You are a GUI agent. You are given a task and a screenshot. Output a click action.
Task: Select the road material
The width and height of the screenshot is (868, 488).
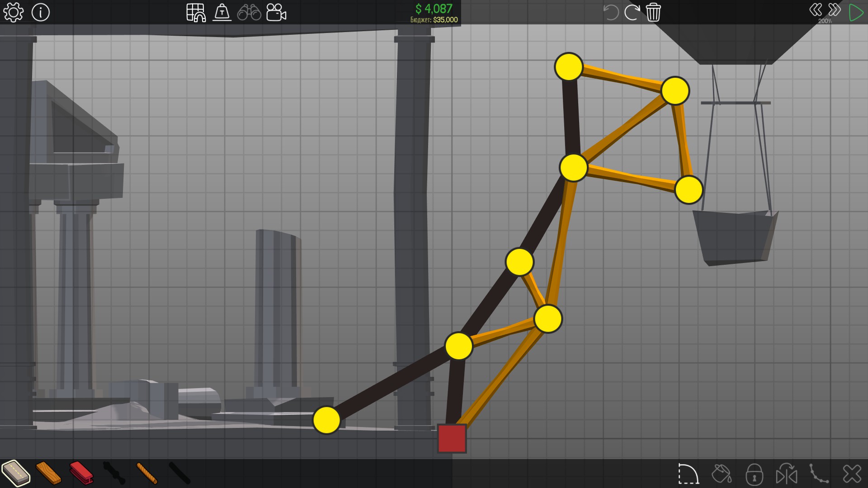point(16,473)
